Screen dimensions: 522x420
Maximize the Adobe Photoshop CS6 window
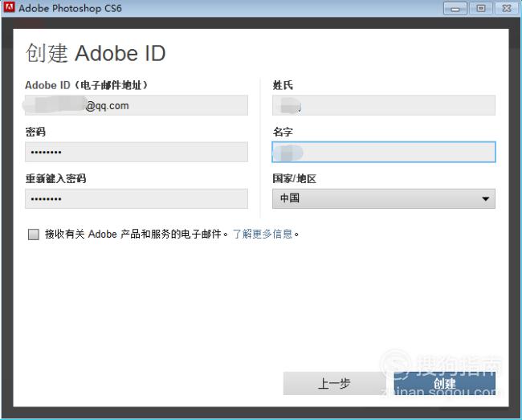[x=481, y=8]
